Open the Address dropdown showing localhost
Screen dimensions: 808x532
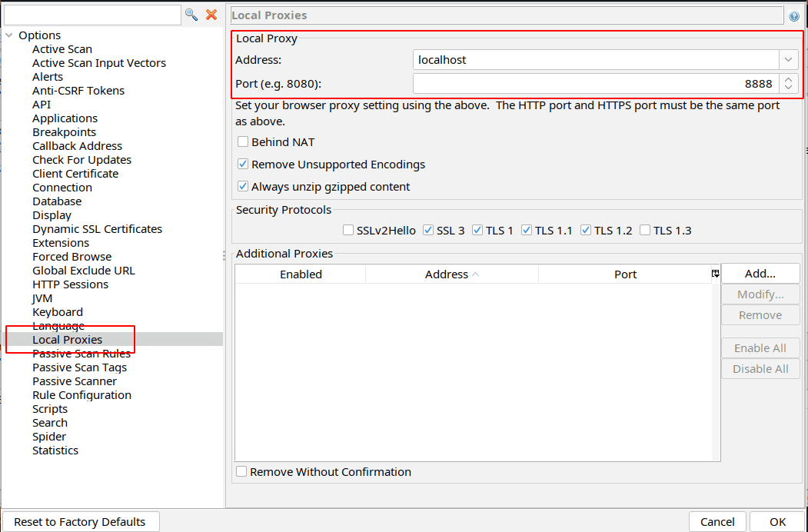[787, 59]
